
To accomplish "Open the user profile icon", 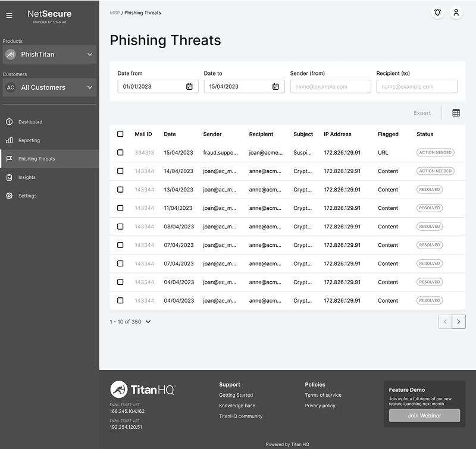I will 456,12.
